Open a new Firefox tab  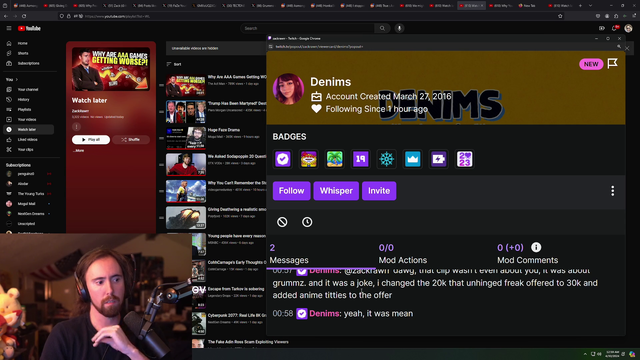click(x=580, y=6)
